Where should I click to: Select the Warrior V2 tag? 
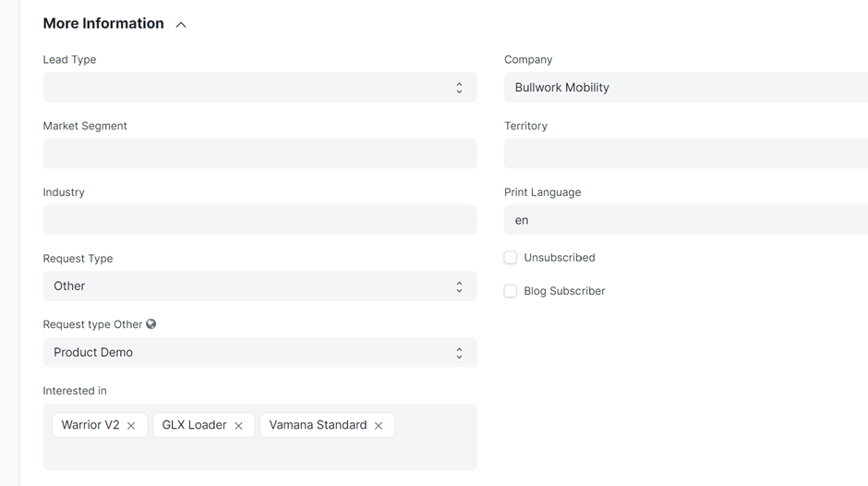pyautogui.click(x=90, y=425)
